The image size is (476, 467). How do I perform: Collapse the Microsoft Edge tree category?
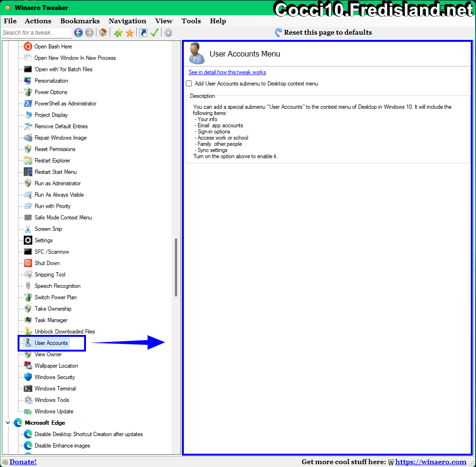[8, 423]
